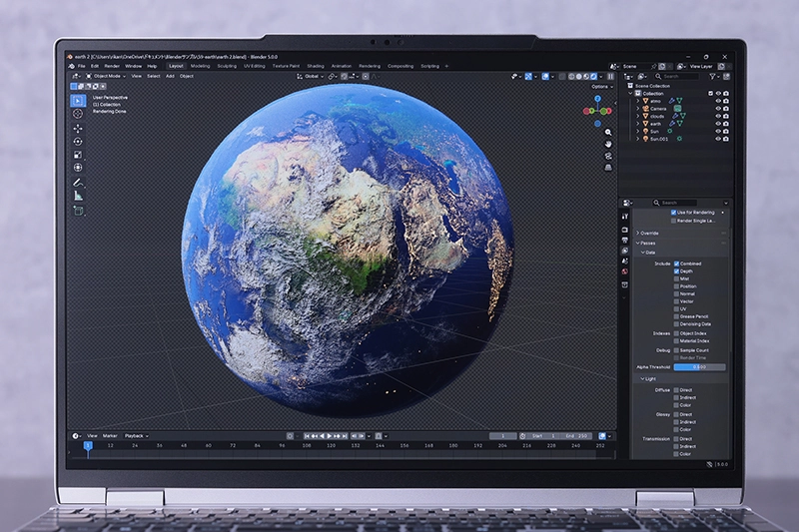This screenshot has height=532, width=799.
Task: Open the Tool properties tab
Action: (625, 217)
